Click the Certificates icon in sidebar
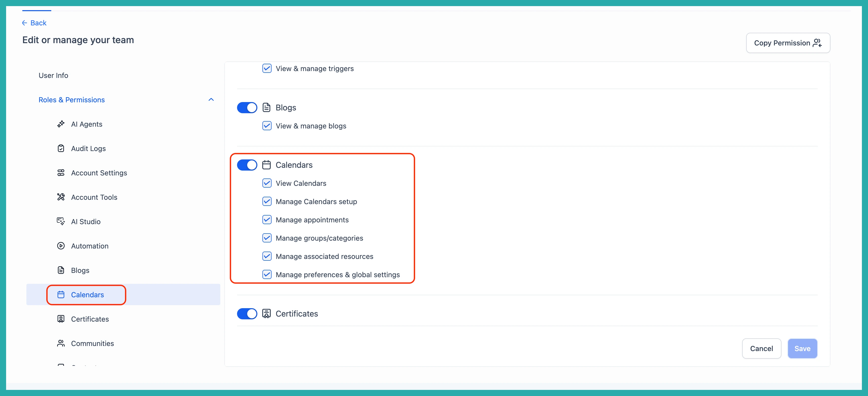 pos(61,319)
